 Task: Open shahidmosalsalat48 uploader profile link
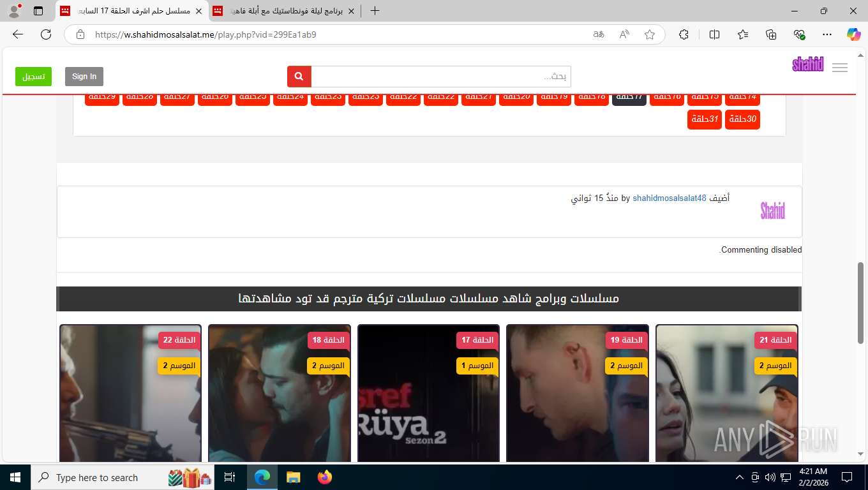pos(670,198)
